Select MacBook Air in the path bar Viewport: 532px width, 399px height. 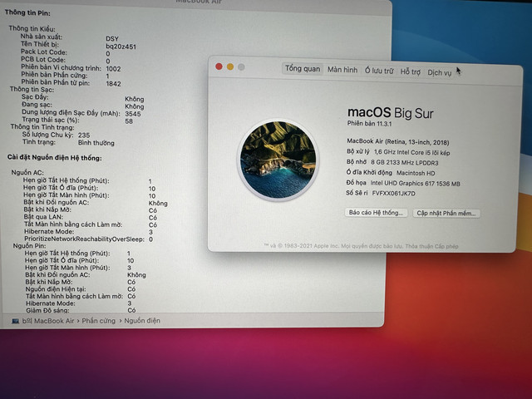(x=54, y=321)
